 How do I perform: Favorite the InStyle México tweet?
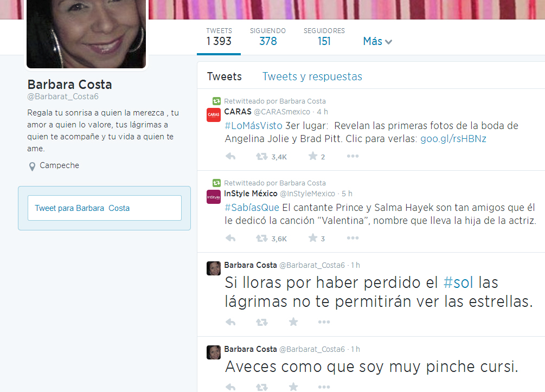(x=313, y=239)
